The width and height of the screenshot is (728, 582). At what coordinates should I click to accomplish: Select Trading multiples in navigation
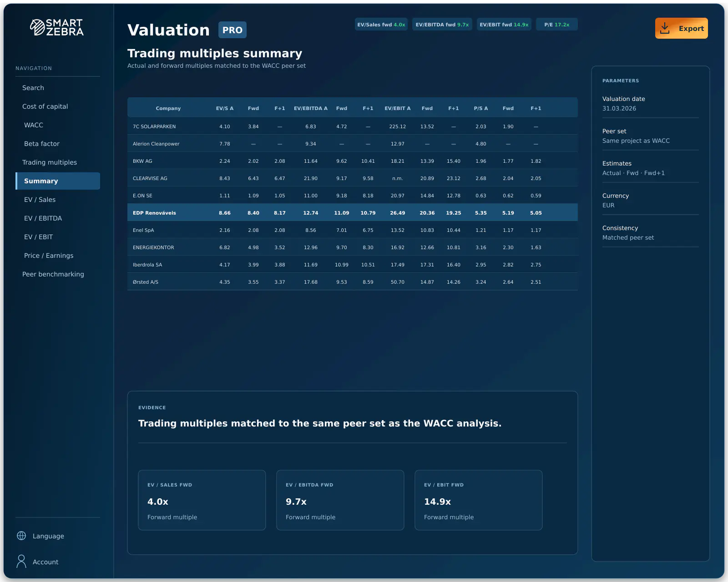coord(58,162)
